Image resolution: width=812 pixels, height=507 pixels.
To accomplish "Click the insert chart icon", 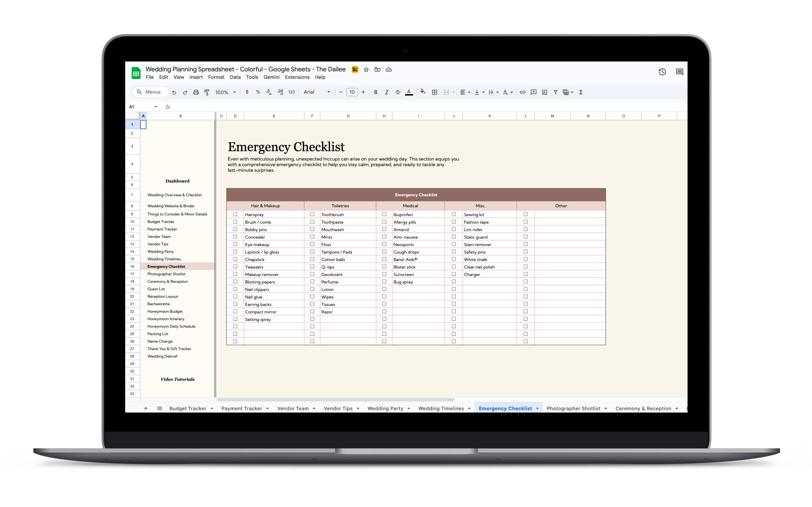I will (545, 92).
